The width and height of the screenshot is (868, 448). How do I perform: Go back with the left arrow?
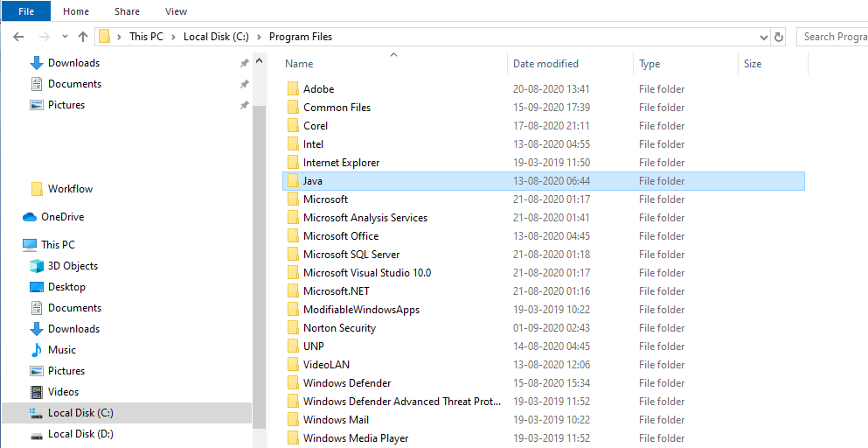(18, 37)
